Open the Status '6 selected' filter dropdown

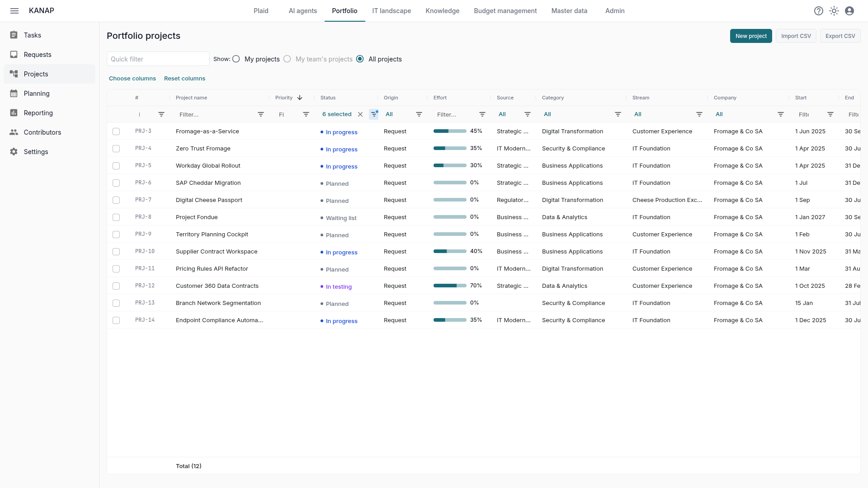(x=337, y=114)
